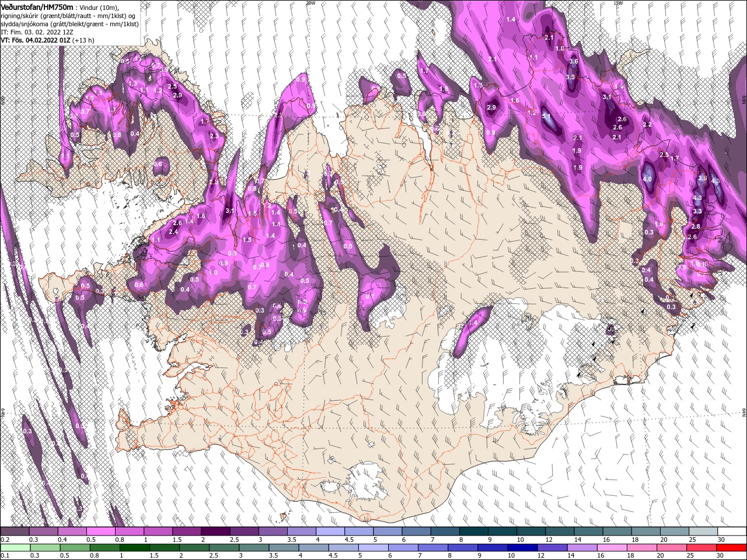Screen dimensions: 747x560
Task: Pick the white 30 swatch in the top scale
Action: tap(732, 531)
